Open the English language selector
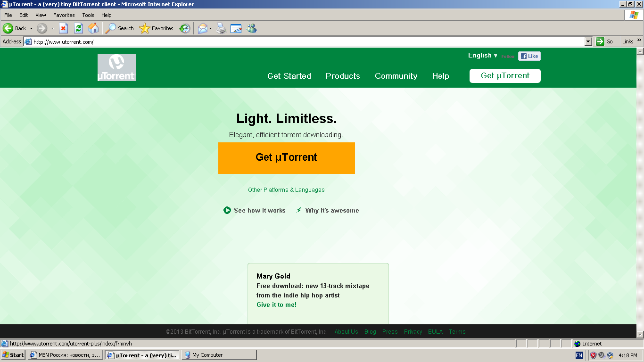644x362 pixels. pyautogui.click(x=483, y=56)
